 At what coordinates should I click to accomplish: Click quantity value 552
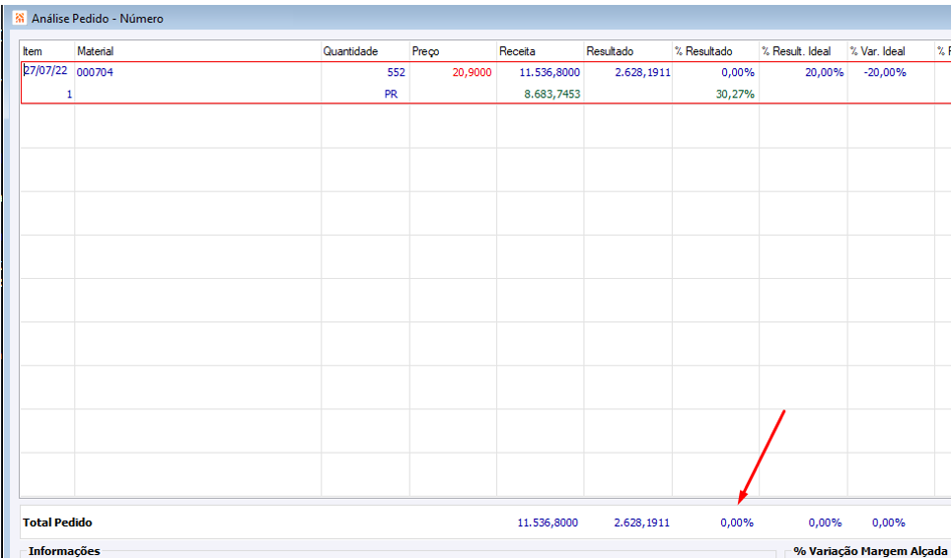[x=396, y=72]
